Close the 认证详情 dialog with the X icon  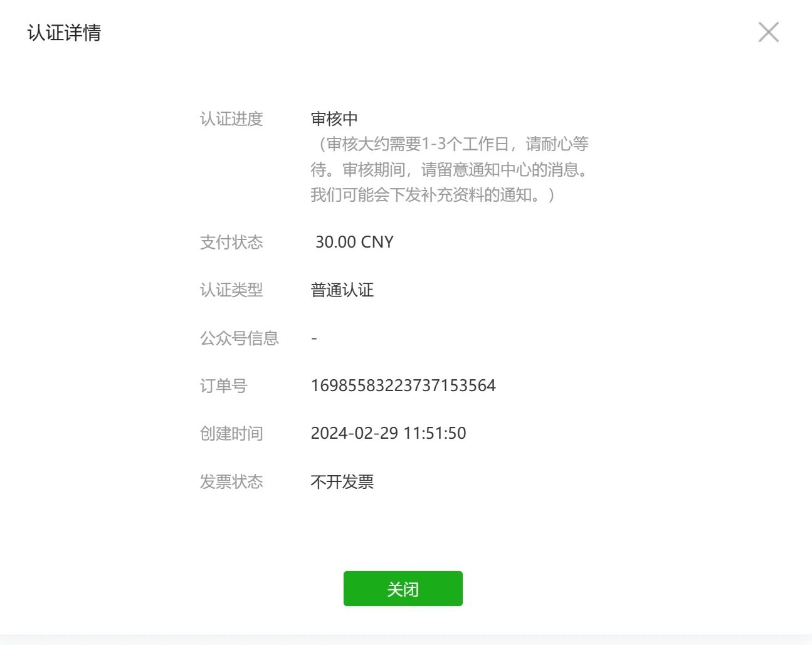coord(768,32)
